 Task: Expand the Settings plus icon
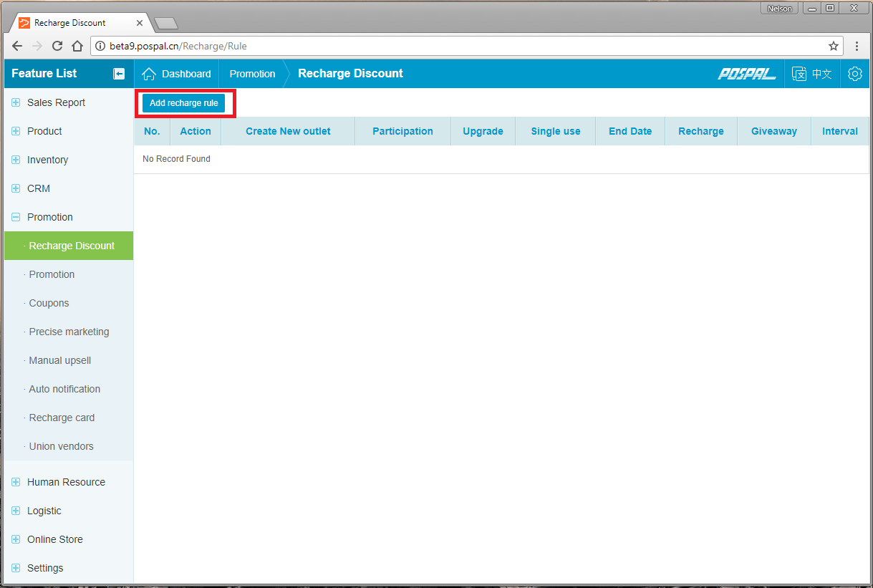(16, 568)
